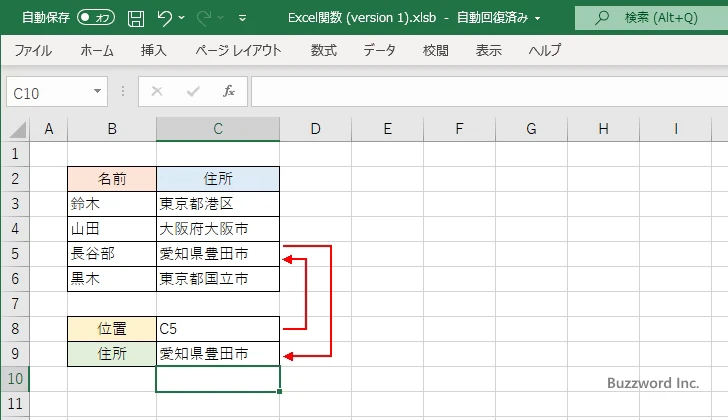The height and width of the screenshot is (420, 728).
Task: Select column F header
Action: [x=459, y=129]
